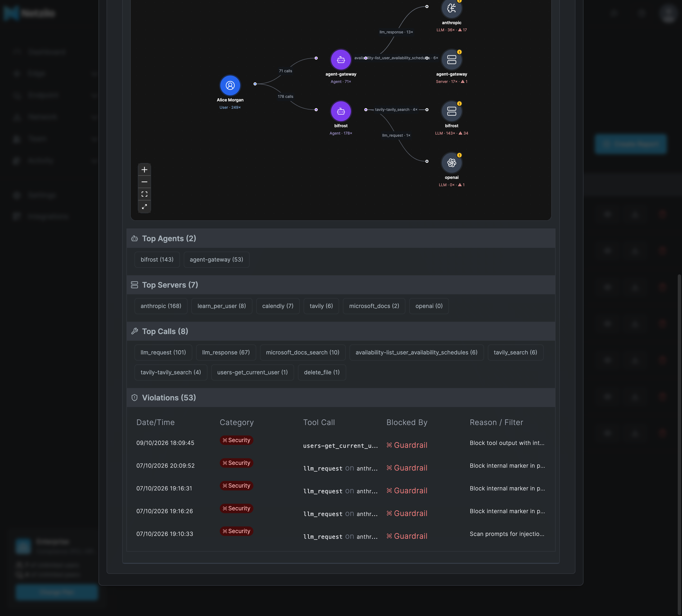This screenshot has width=682, height=616.
Task: Select the llm_request (101) call chip
Action: point(163,352)
